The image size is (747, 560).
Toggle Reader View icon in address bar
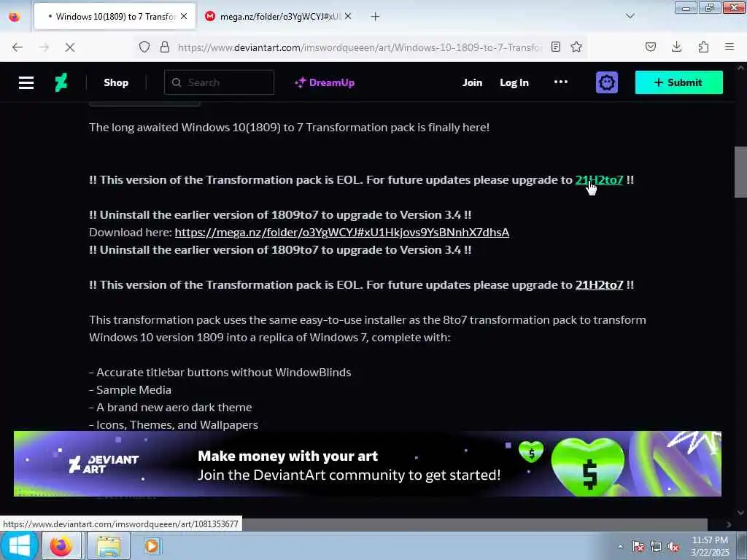coord(555,47)
